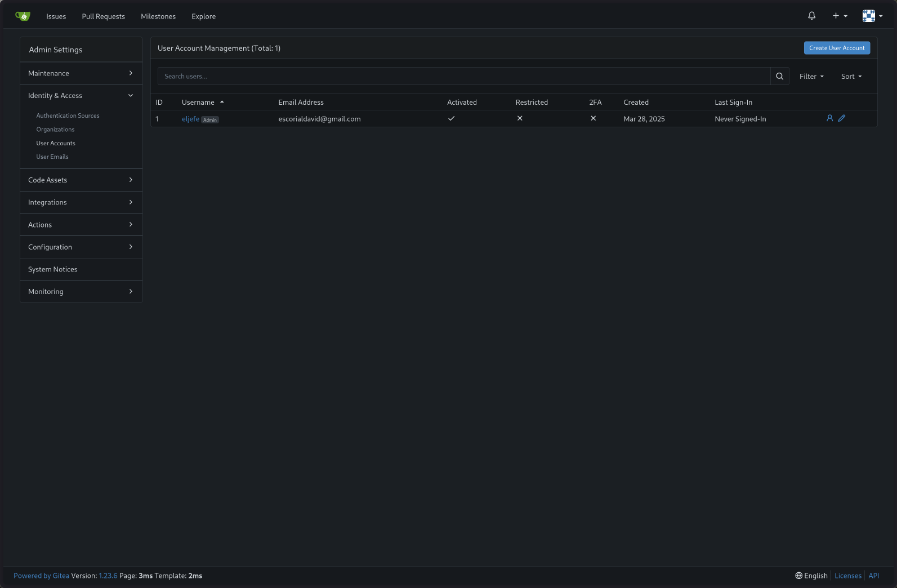
Task: Click the search magnifier button
Action: pyautogui.click(x=779, y=76)
